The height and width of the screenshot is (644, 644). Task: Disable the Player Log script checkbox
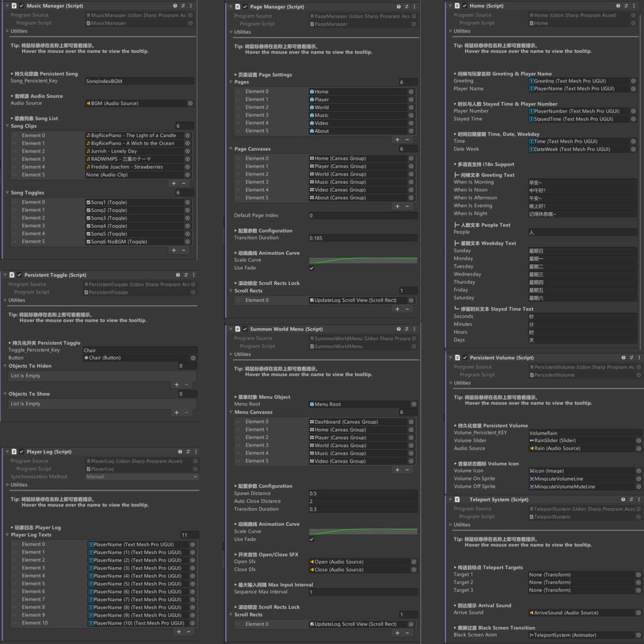pyautogui.click(x=22, y=452)
